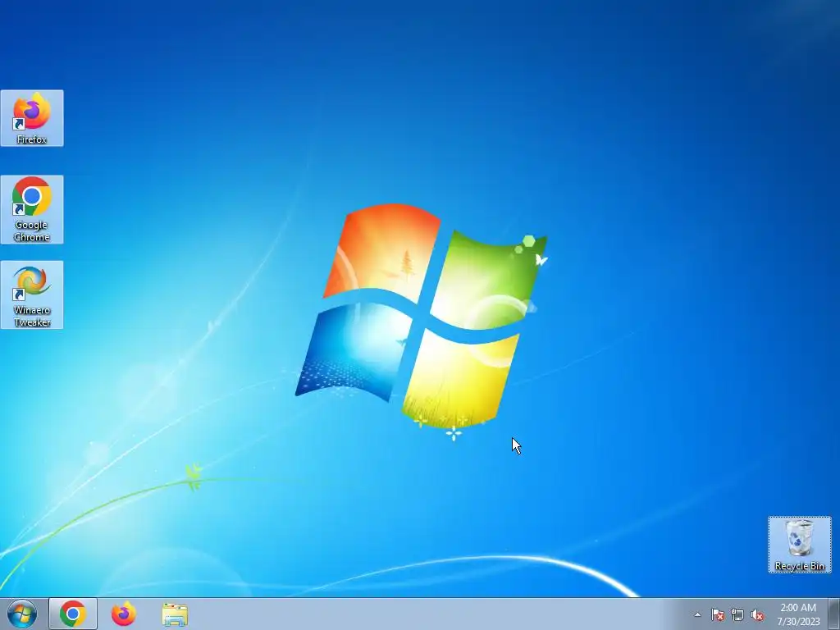Open Windows Explorer from the taskbar

click(x=175, y=614)
